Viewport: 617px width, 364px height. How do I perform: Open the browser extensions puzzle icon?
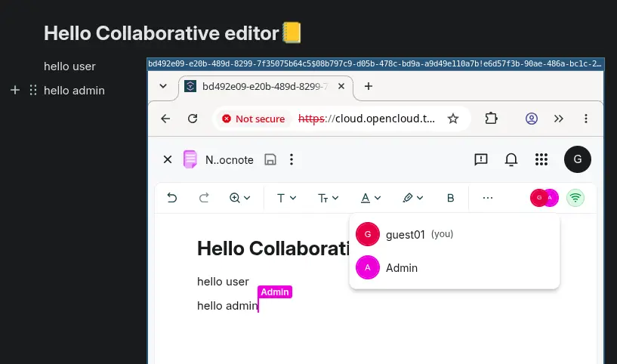(491, 119)
